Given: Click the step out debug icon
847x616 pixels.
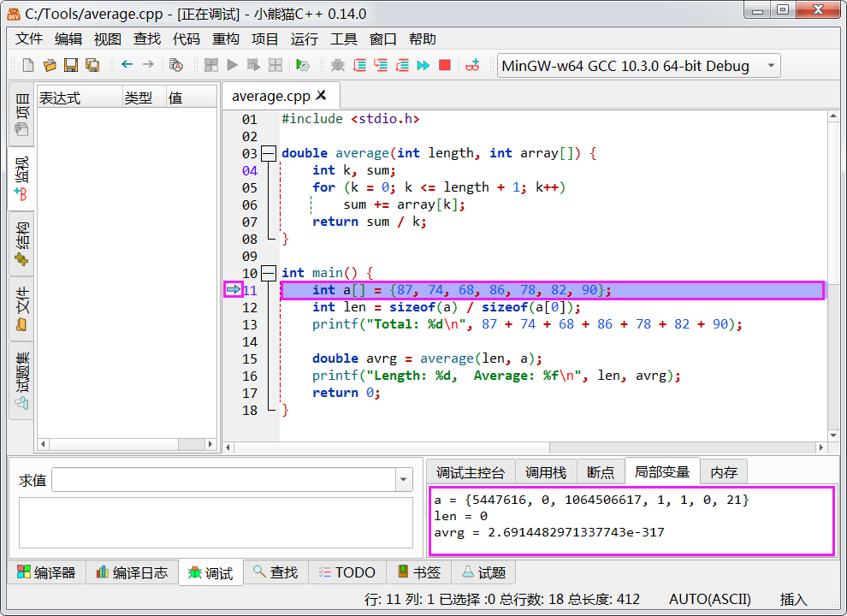Looking at the screenshot, I should pos(402,65).
